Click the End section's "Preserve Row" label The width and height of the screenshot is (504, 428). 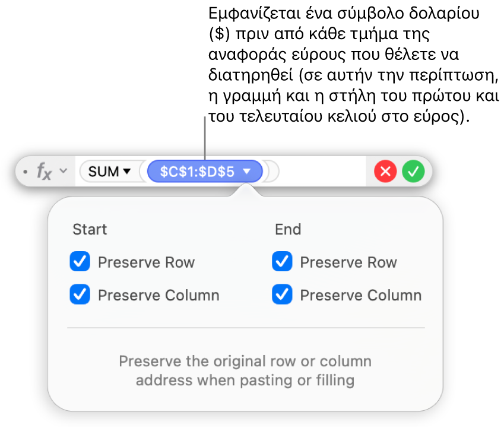point(348,262)
